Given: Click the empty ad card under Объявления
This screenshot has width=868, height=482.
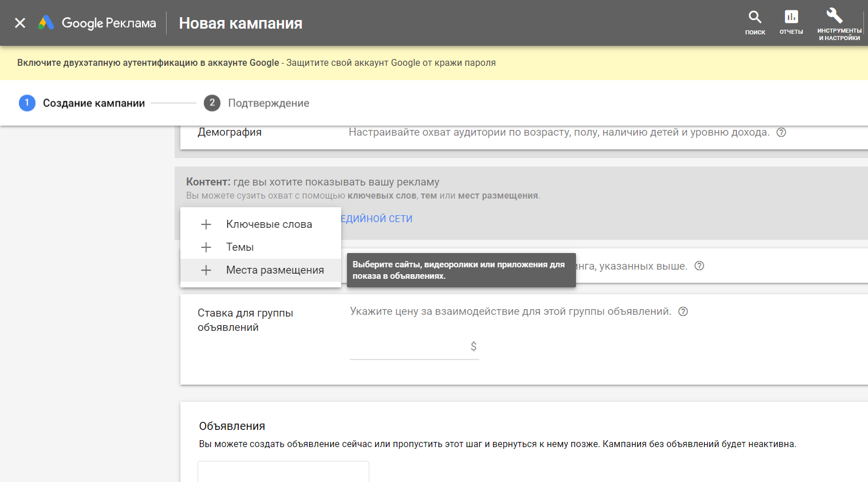Looking at the screenshot, I should [283, 472].
